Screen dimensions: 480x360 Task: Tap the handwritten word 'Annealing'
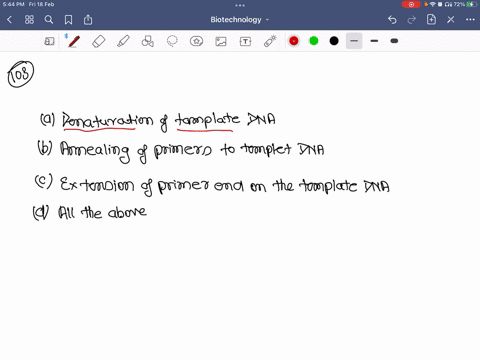95,152
